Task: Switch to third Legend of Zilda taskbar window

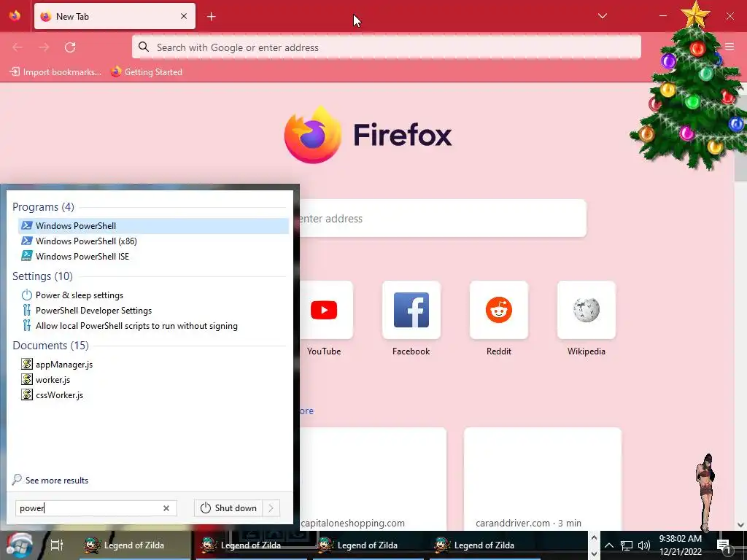Action: [368, 545]
